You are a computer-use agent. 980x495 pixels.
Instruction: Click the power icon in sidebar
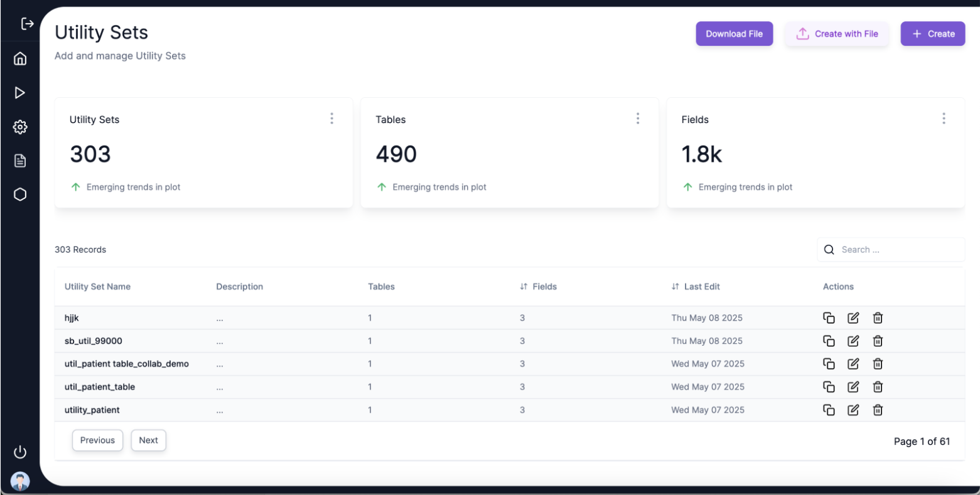[20, 452]
